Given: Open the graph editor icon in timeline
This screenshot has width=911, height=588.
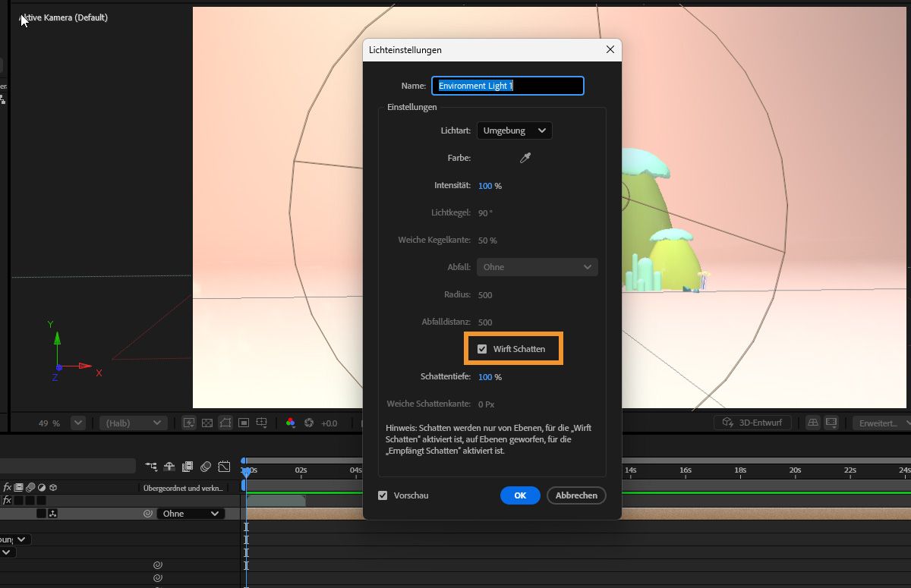Looking at the screenshot, I should [x=224, y=467].
